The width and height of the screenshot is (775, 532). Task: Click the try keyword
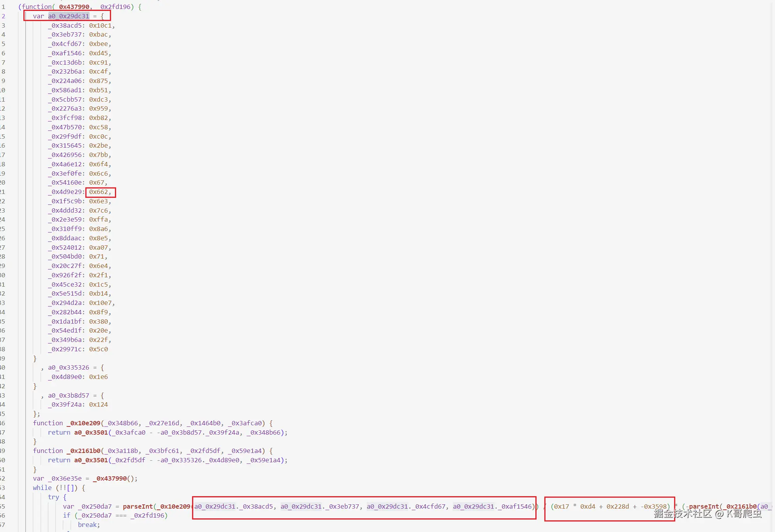[53, 497]
